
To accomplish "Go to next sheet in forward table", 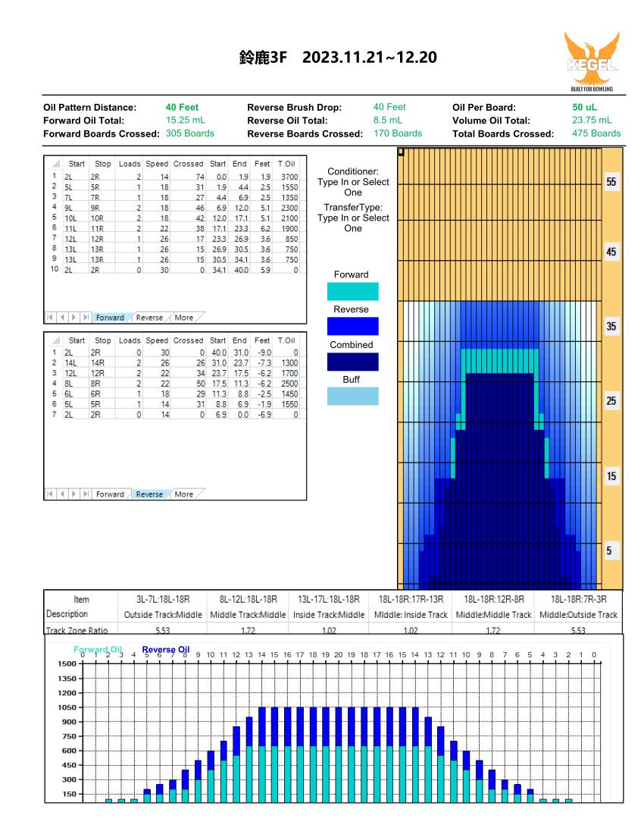I will click(x=73, y=318).
